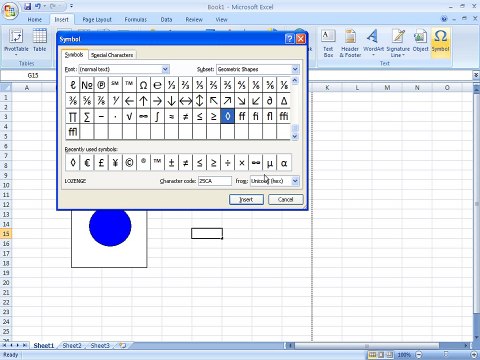
Task: Insert a Text Box
Action: (x=328, y=43)
